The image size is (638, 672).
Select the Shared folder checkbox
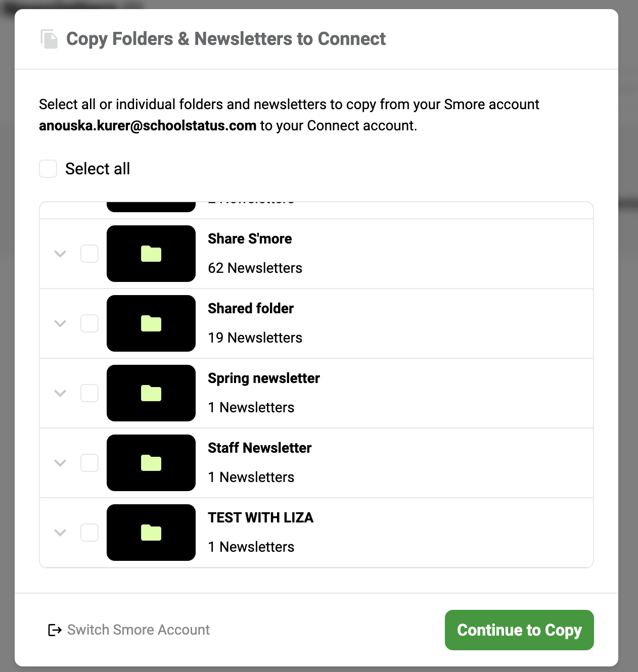click(89, 323)
